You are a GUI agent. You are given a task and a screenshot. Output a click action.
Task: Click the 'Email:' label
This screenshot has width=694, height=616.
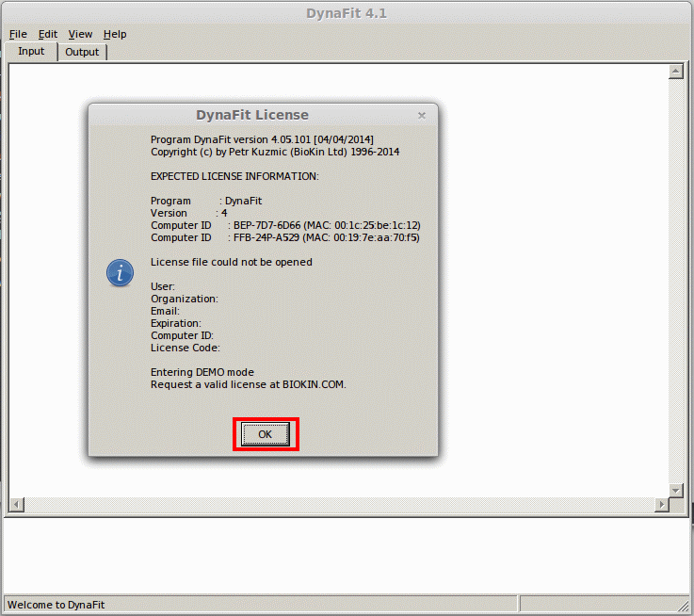(x=165, y=311)
